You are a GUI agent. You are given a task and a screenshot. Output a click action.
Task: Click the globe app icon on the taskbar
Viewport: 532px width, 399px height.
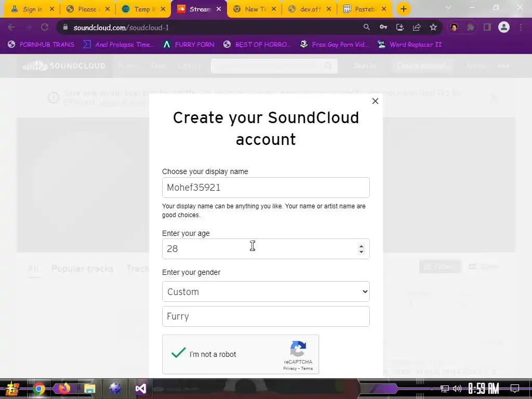(x=115, y=389)
